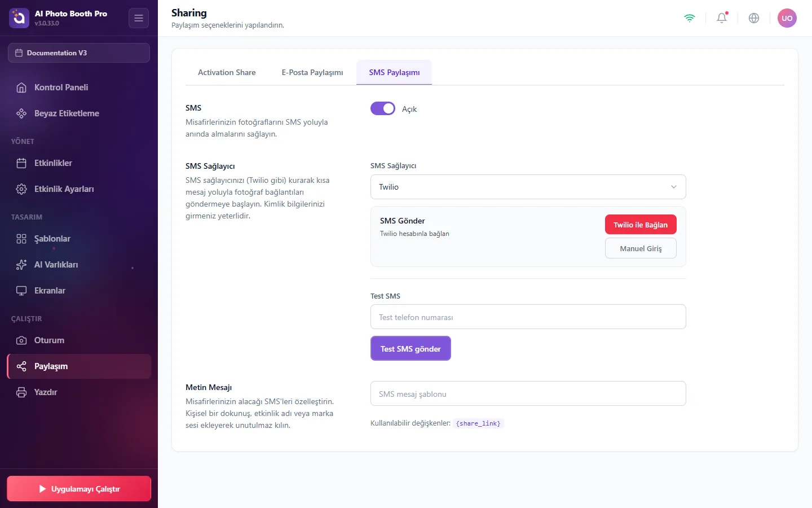The width and height of the screenshot is (812, 508).
Task: Click the 'Twilio hesabınla bağlan' text
Action: click(x=414, y=234)
